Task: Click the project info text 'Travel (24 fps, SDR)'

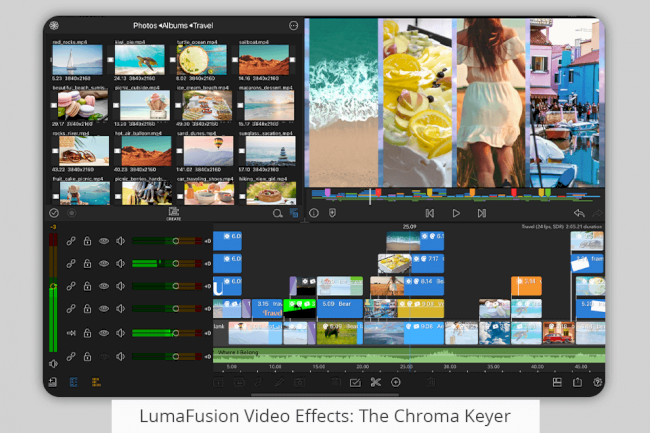Action: pos(542,227)
